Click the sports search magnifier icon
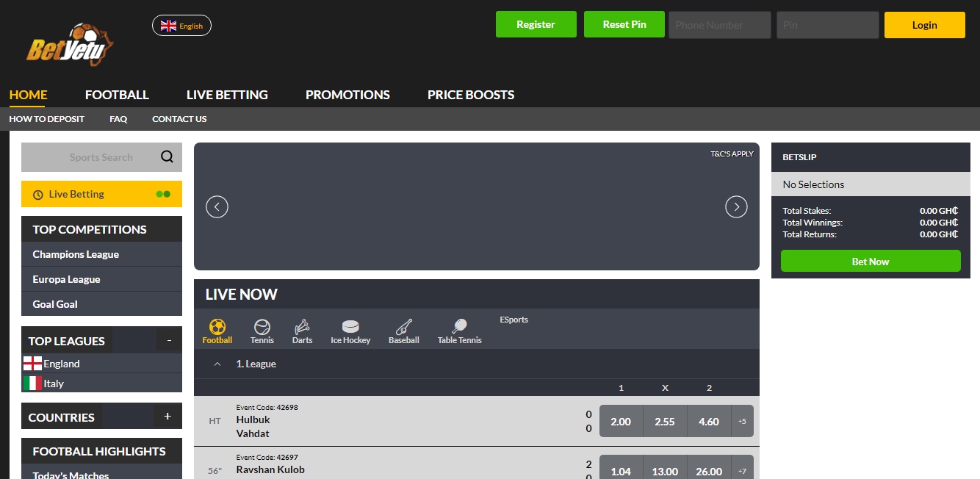This screenshot has width=980, height=479. tap(167, 156)
